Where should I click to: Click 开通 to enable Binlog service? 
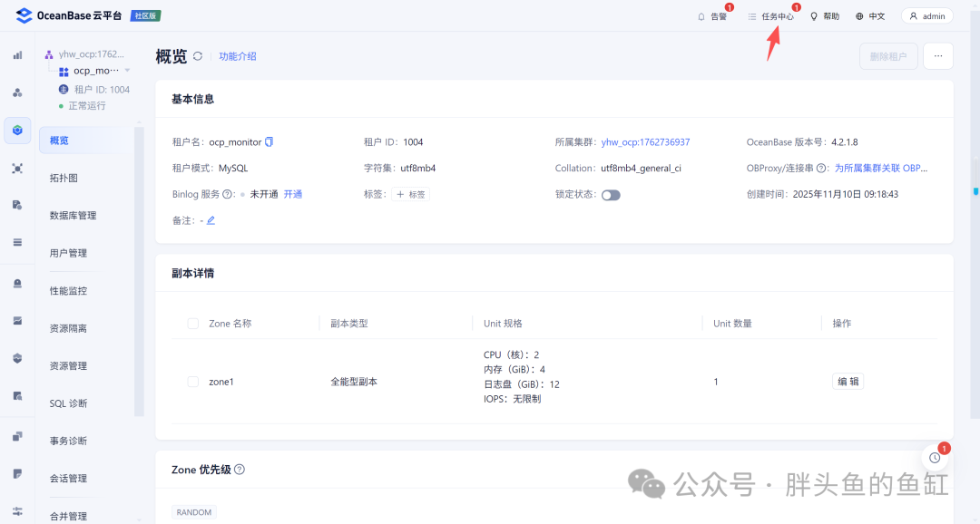coord(292,194)
